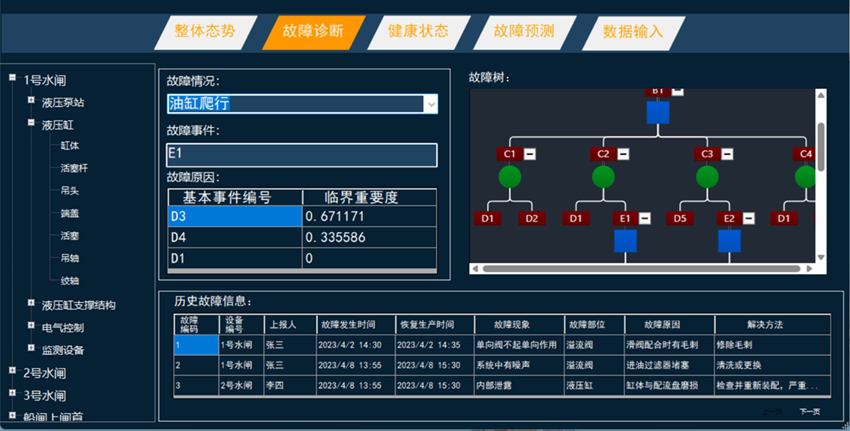Select history record with 单向阀不起单向作用
The image size is (850, 431).
[x=502, y=345]
